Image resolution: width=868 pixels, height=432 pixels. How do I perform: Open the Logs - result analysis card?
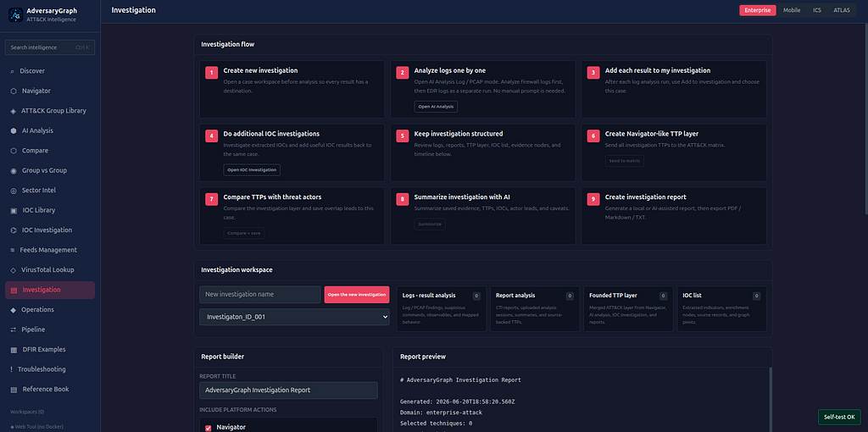click(x=442, y=308)
